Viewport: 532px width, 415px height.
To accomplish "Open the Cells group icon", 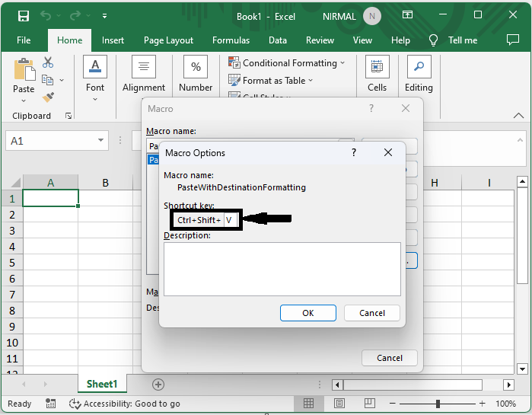I will pyautogui.click(x=377, y=68).
